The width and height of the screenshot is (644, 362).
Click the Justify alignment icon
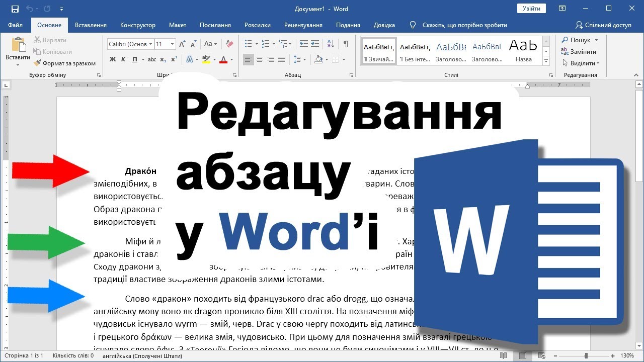[282, 59]
